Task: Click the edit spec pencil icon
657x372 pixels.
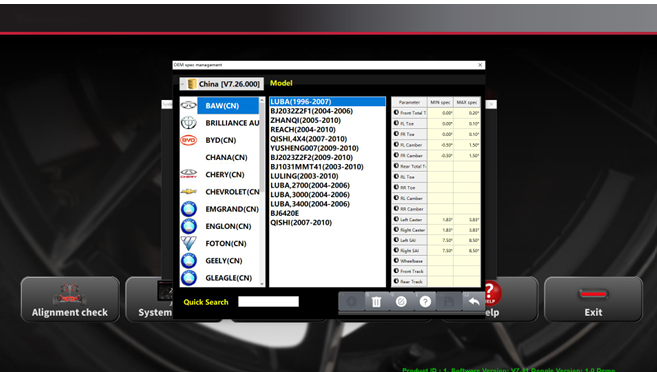Action: coord(401,302)
